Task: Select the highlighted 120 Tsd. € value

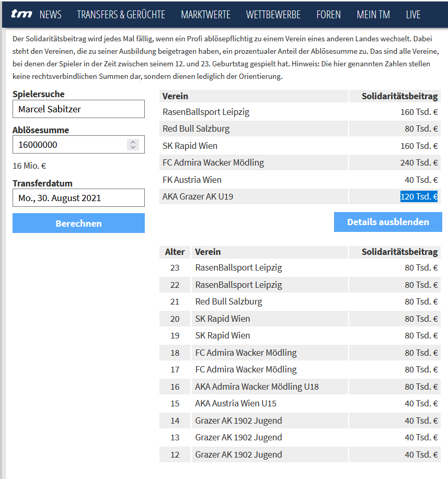Action: (x=419, y=196)
